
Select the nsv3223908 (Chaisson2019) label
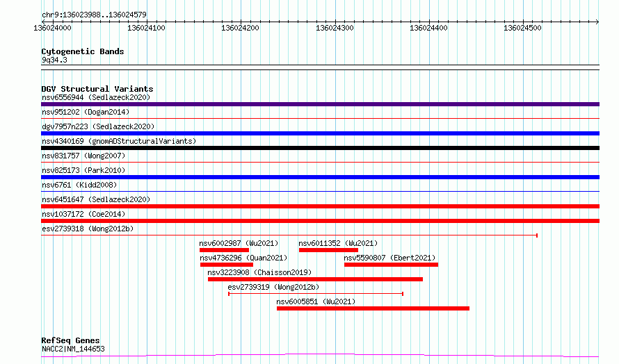click(259, 272)
